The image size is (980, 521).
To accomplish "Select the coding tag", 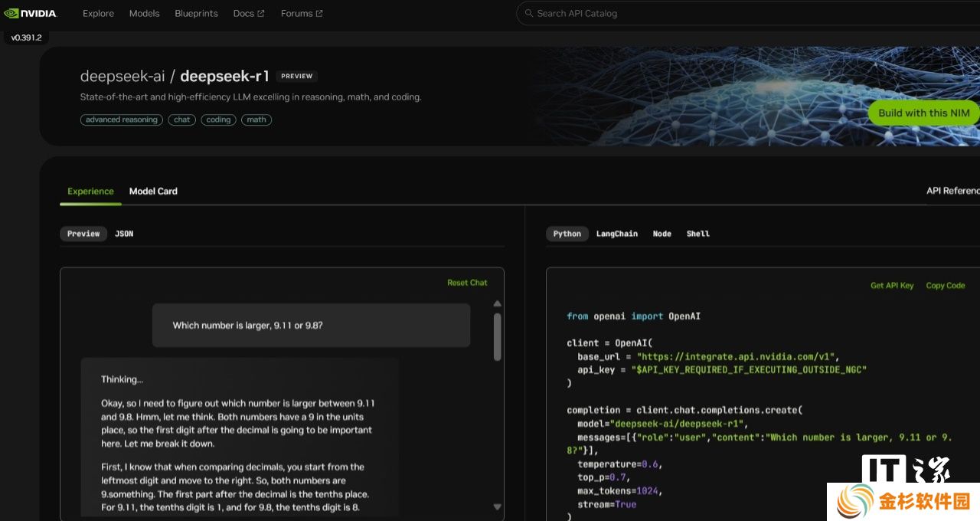I will coord(218,120).
